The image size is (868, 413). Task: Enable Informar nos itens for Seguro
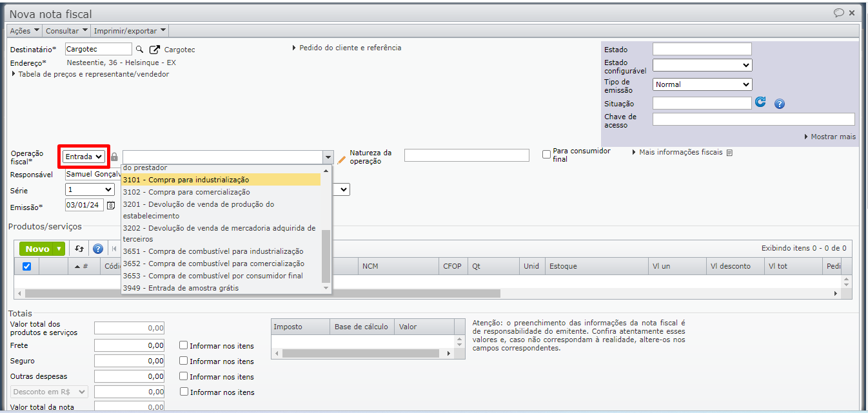pyautogui.click(x=184, y=361)
